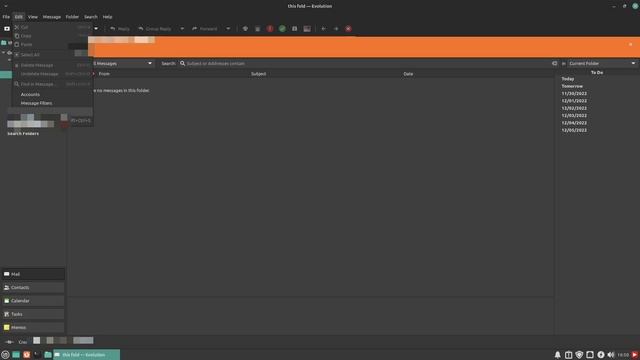Click the Print icon in toolbar

[245, 29]
